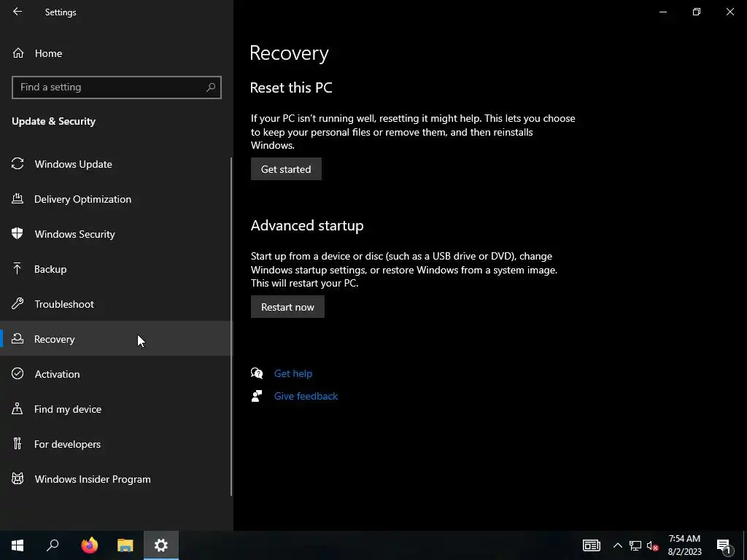Click the Reset this PC heading
The height and width of the screenshot is (560, 747).
click(x=291, y=87)
